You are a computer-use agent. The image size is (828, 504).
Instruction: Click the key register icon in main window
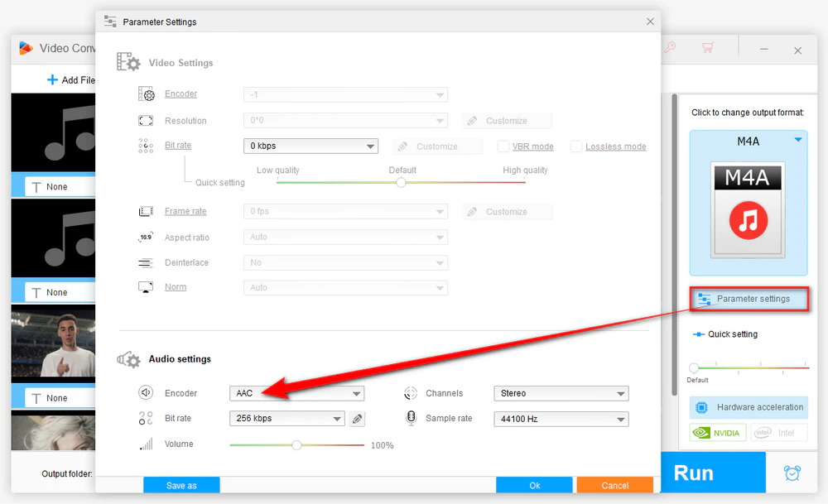pyautogui.click(x=670, y=47)
